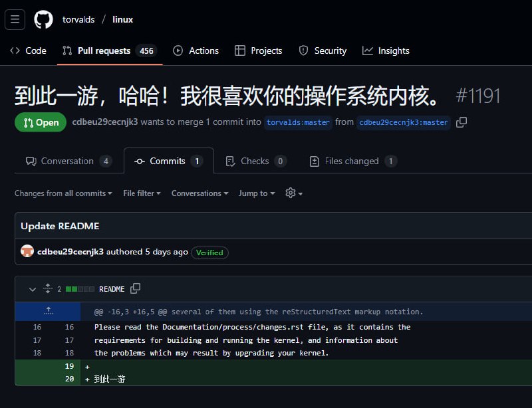532x408 pixels.
Task: Copy README file path
Action: point(136,288)
